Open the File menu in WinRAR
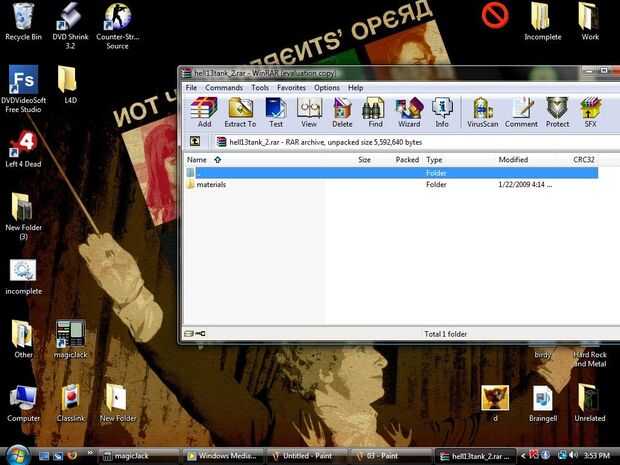This screenshot has width=620, height=465. click(x=191, y=88)
